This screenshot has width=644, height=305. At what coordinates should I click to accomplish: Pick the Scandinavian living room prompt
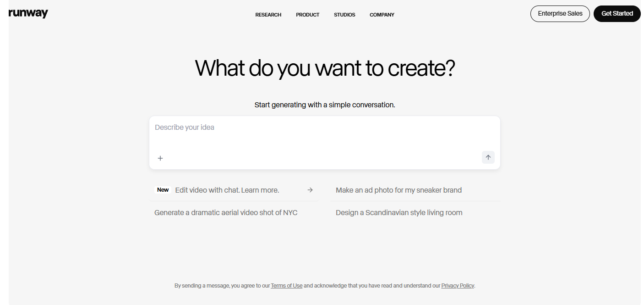399,212
